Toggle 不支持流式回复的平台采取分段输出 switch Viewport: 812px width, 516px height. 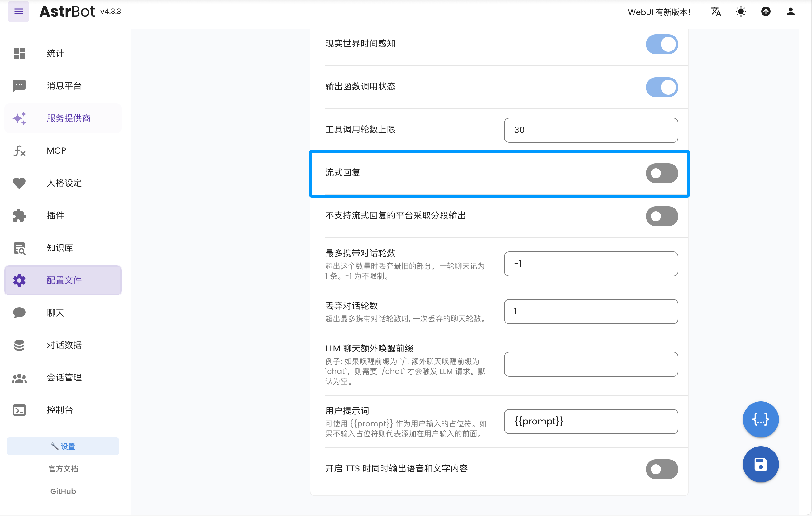[x=662, y=216]
